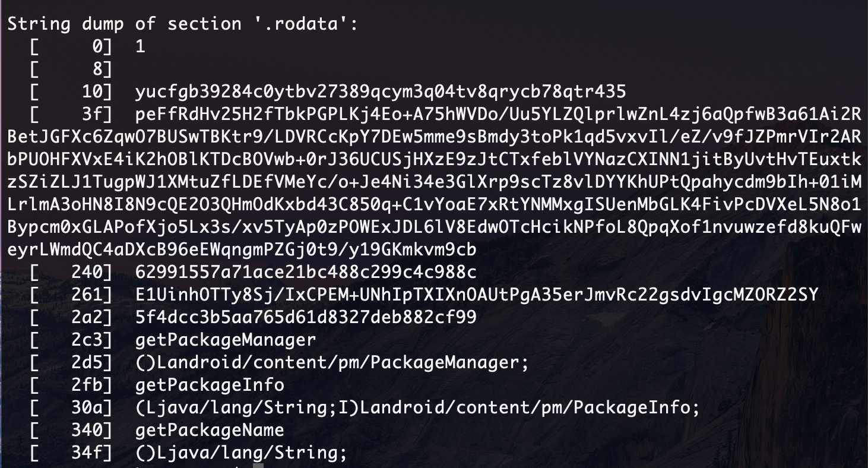Click the ()Ljava/lang/String; entry at 34f

click(x=241, y=453)
